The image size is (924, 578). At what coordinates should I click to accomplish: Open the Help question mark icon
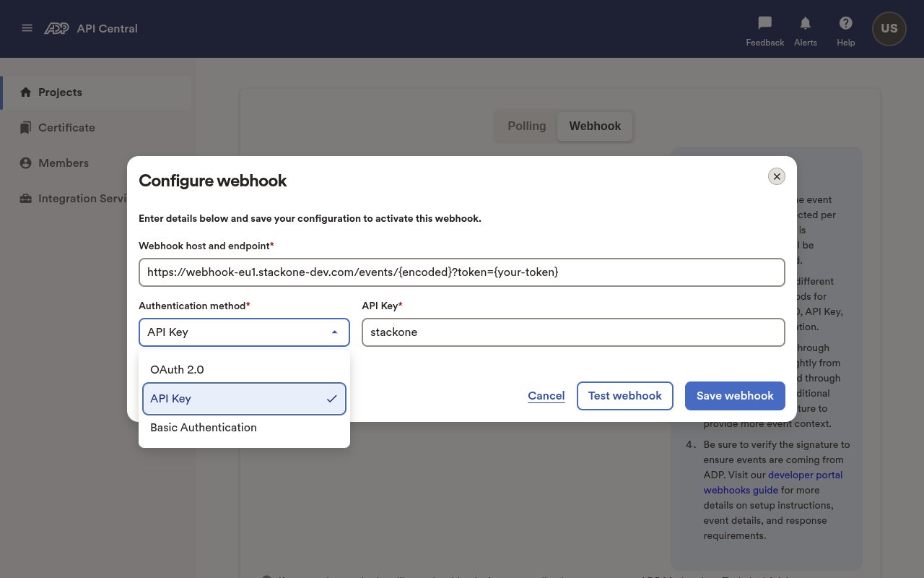point(845,23)
